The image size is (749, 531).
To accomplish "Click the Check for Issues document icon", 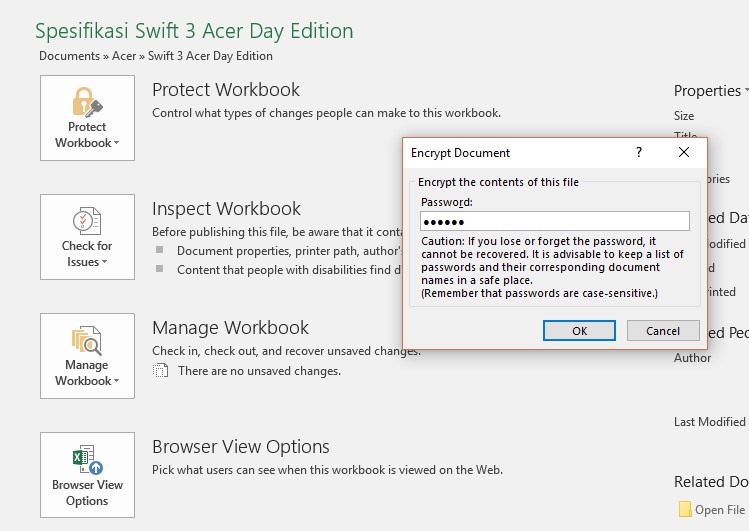I will 87,221.
